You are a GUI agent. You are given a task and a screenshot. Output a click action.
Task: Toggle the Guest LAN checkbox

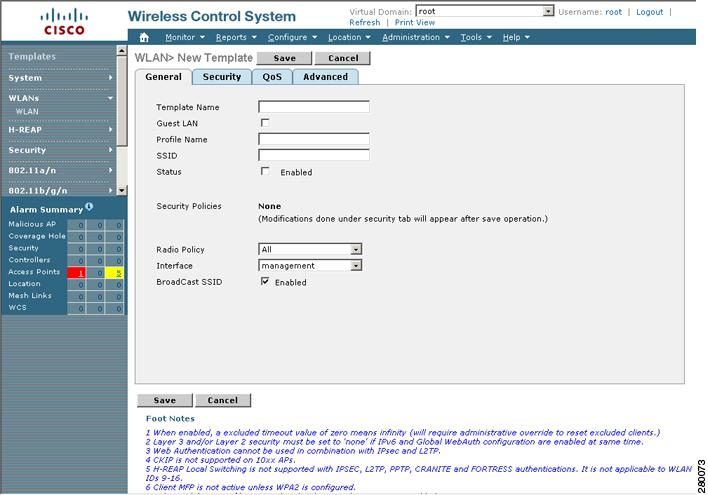(x=265, y=123)
